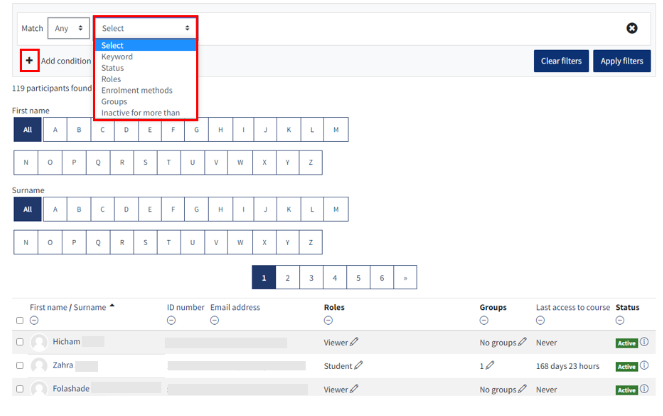Hide the First name / Surname column
Viewport: 663px width, 416px height.
tap(34, 320)
